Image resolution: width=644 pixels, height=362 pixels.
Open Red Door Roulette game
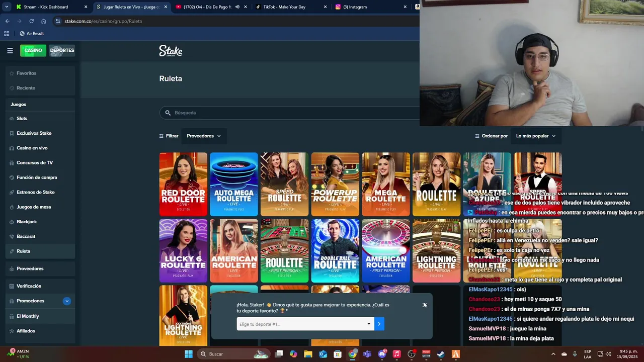(183, 185)
